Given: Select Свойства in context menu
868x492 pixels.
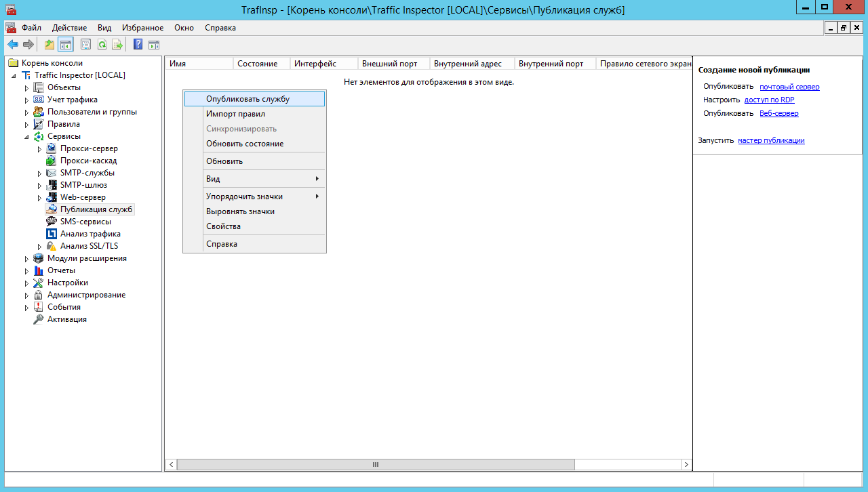Looking at the screenshot, I should point(254,226).
